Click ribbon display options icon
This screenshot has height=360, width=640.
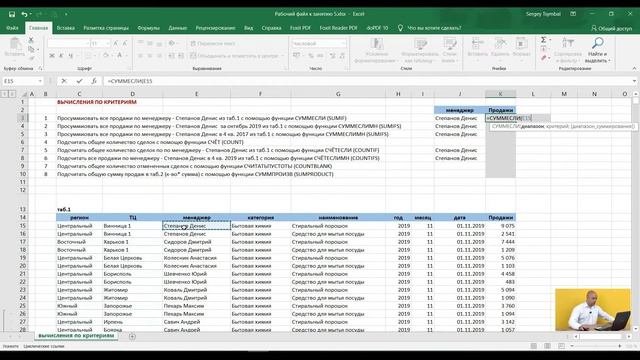[573, 14]
